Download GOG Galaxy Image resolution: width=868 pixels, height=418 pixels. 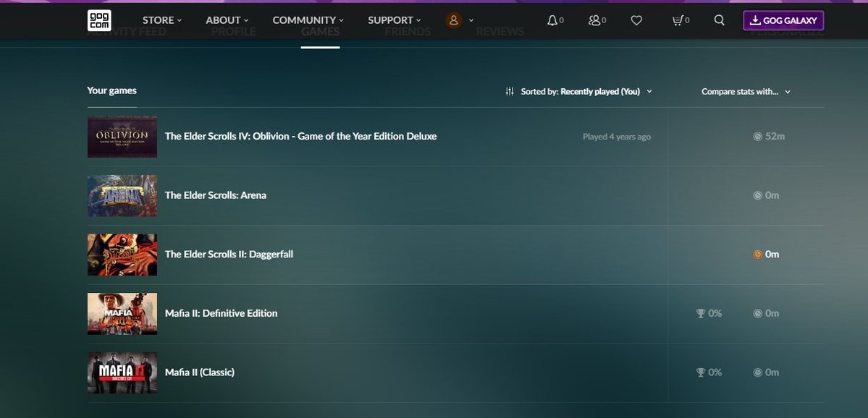tap(783, 20)
